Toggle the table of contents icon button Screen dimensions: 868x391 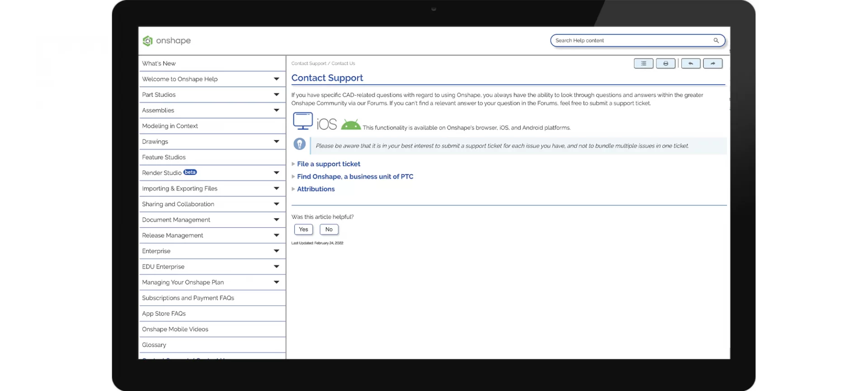[x=643, y=63]
